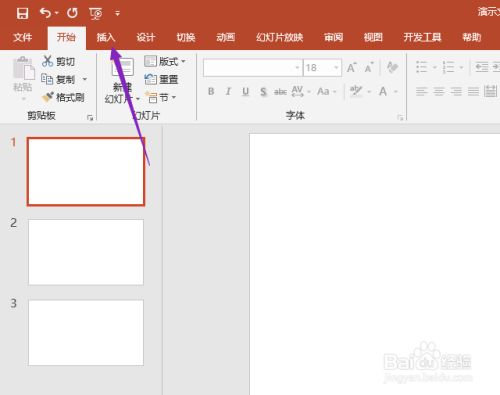Click the font name box
Screen dimensions: 500x395
pos(253,68)
